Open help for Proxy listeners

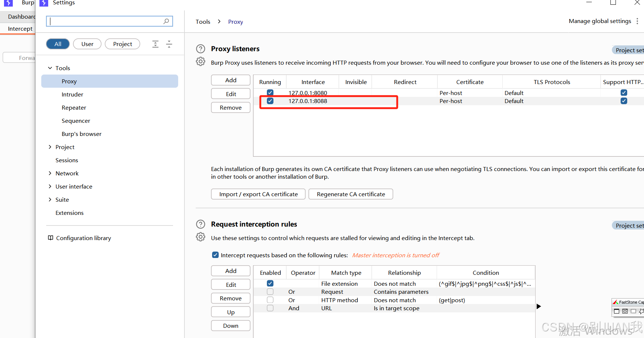coord(200,49)
